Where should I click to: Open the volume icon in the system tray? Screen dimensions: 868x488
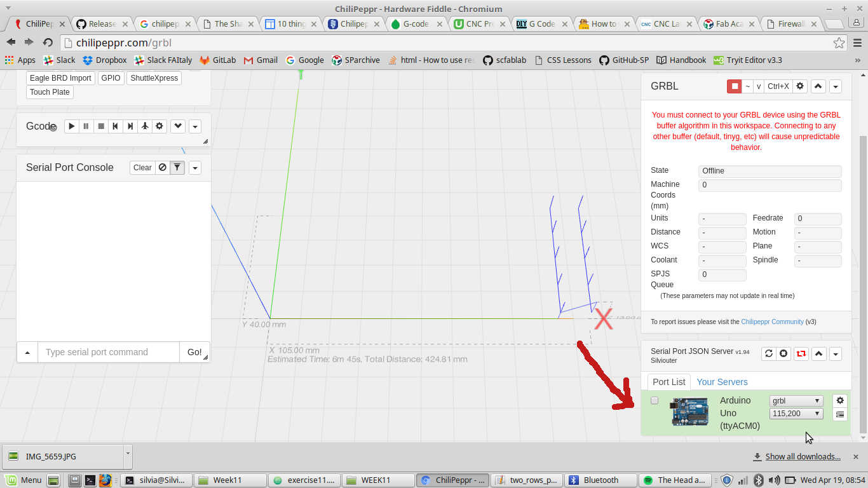(774, 480)
